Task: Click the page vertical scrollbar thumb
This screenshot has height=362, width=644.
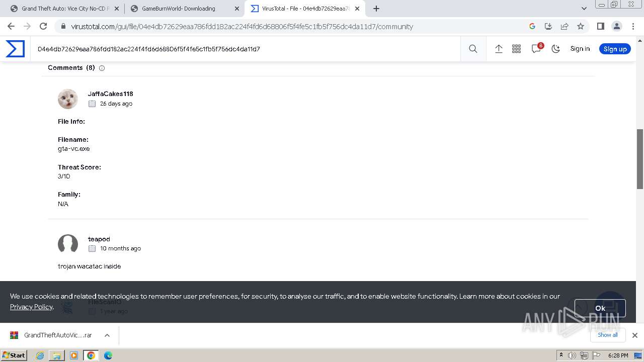Action: click(640, 159)
